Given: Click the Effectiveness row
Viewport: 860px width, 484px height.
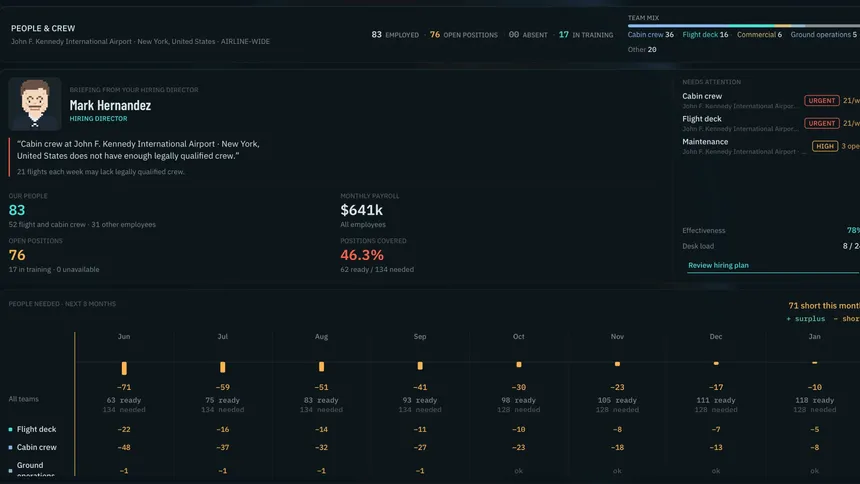Looking at the screenshot, I should [771, 230].
